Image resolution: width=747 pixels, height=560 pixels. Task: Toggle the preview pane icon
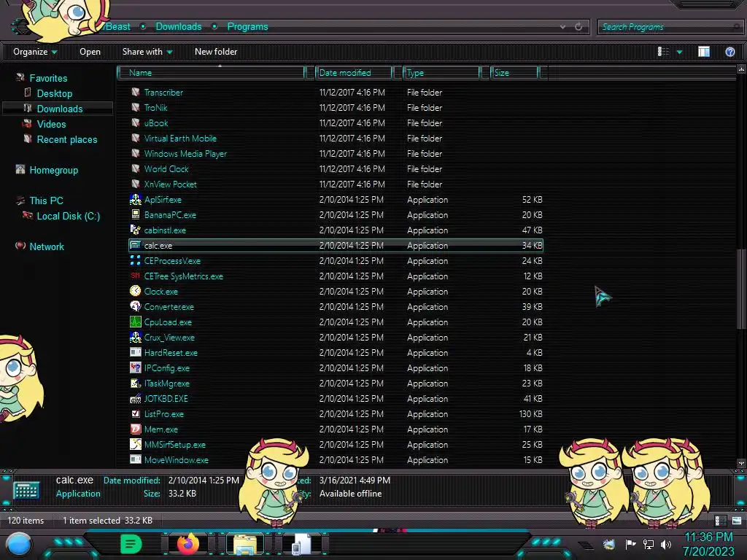tap(704, 52)
